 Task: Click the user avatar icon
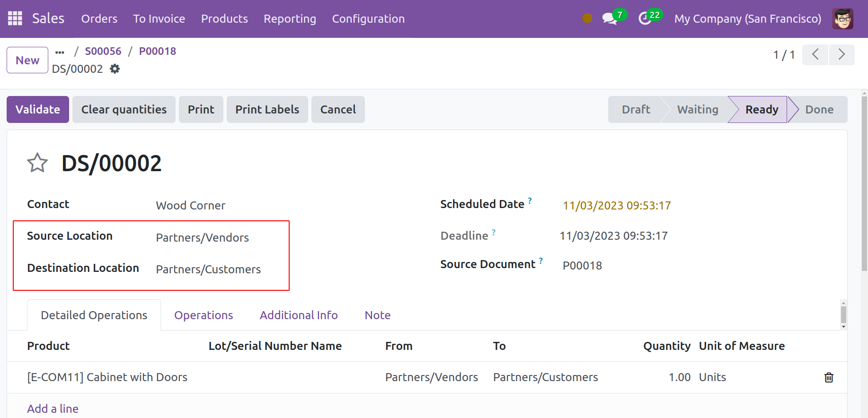842,19
